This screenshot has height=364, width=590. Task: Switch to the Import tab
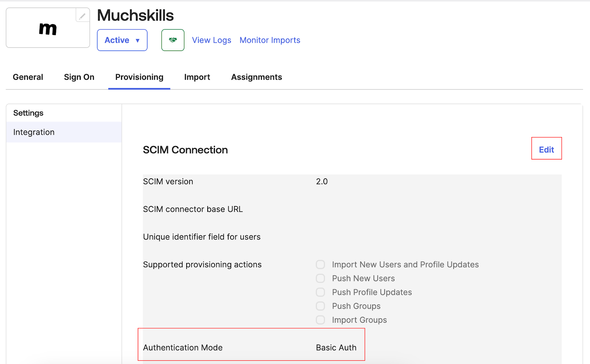[x=197, y=77]
